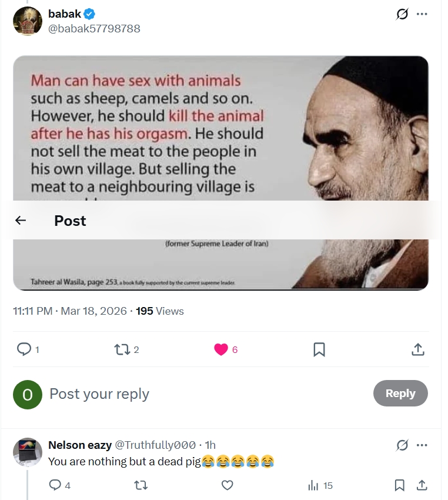This screenshot has height=500, width=448.
Task: Click the reply bubble icon with 1 reply
Action: pyautogui.click(x=24, y=349)
